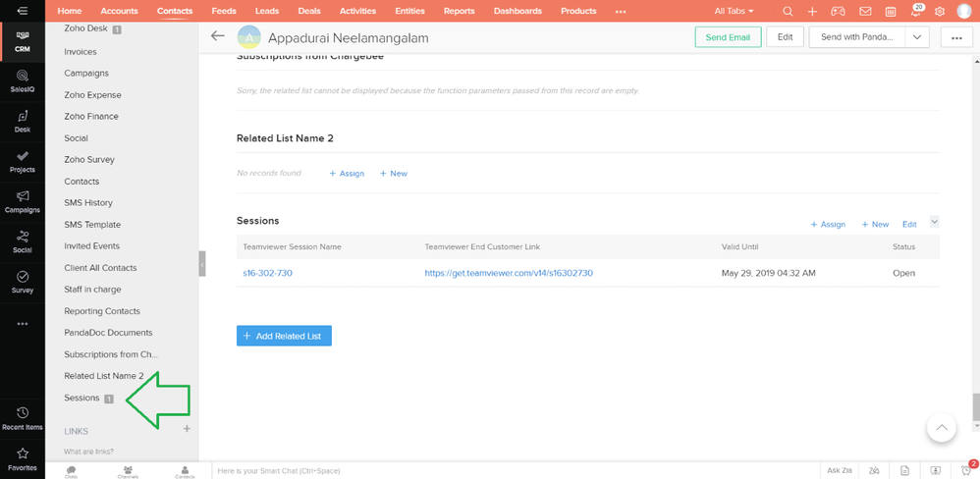Collapse the Sessions related list chevron
The height and width of the screenshot is (479, 980).
tap(934, 222)
